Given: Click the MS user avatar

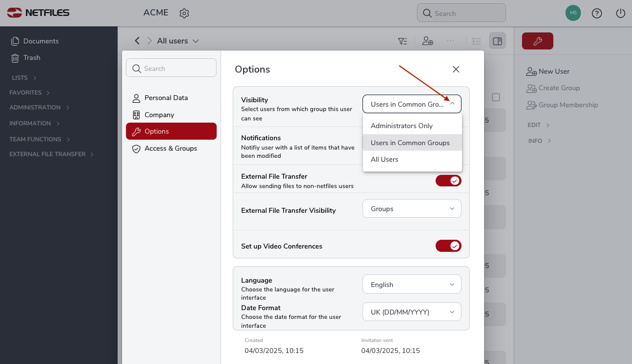Looking at the screenshot, I should (573, 13).
